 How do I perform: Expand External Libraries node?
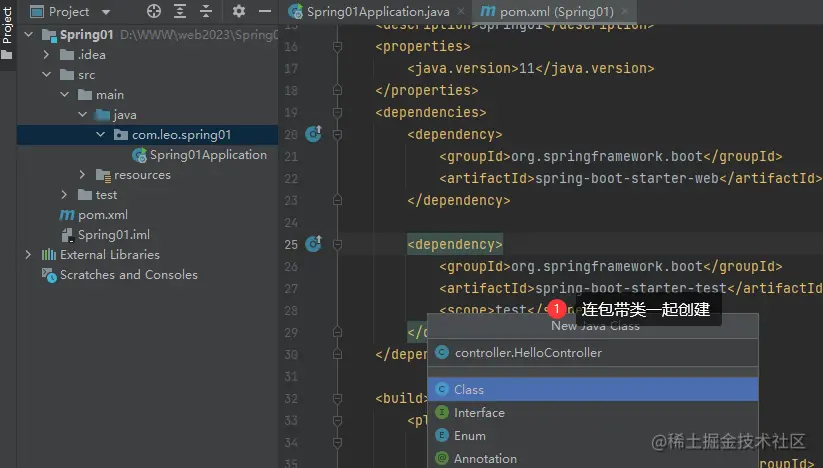(x=29, y=254)
